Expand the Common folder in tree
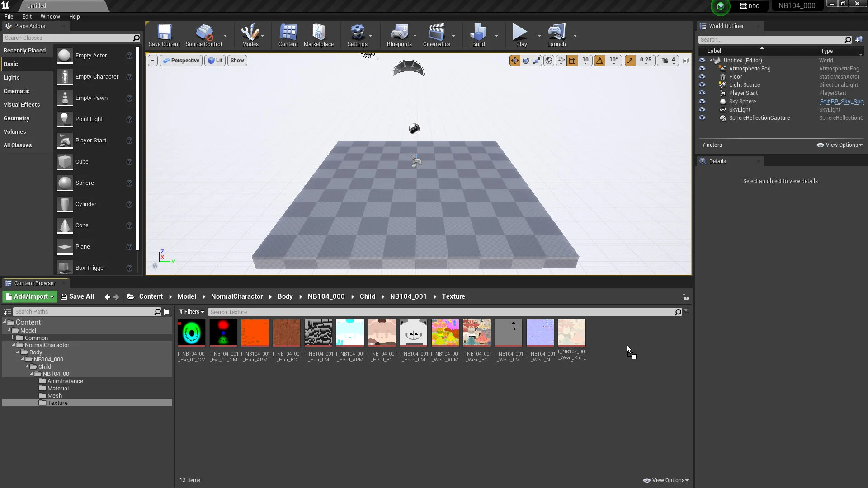868x488 pixels. (x=14, y=338)
